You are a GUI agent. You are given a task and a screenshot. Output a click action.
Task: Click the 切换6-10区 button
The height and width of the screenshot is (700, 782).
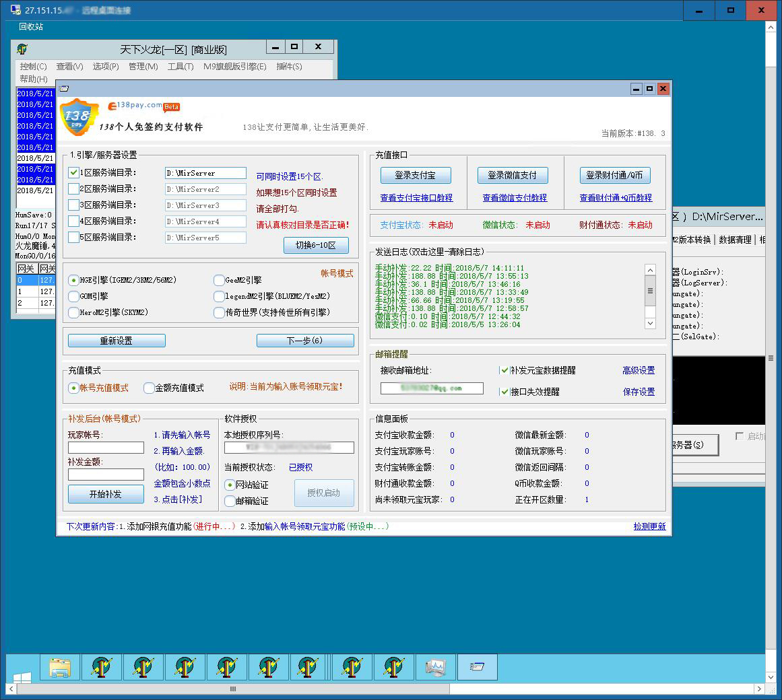click(316, 246)
